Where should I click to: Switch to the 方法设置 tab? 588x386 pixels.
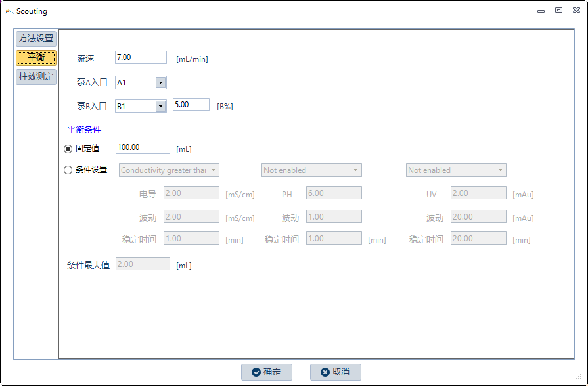pyautogui.click(x=36, y=38)
